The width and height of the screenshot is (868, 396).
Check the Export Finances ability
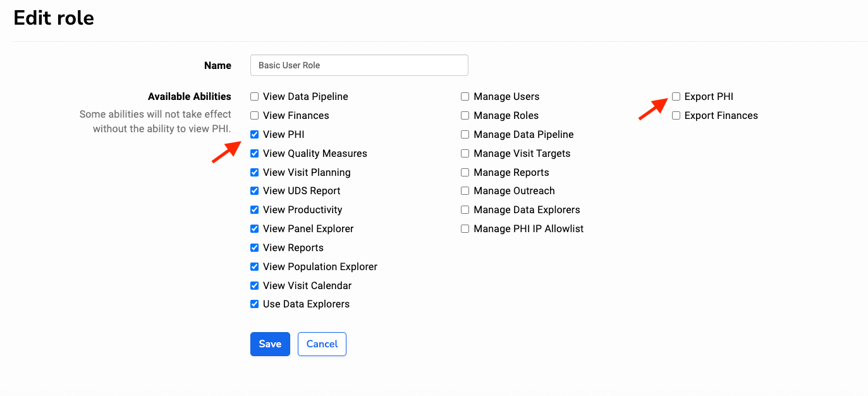[x=676, y=116]
